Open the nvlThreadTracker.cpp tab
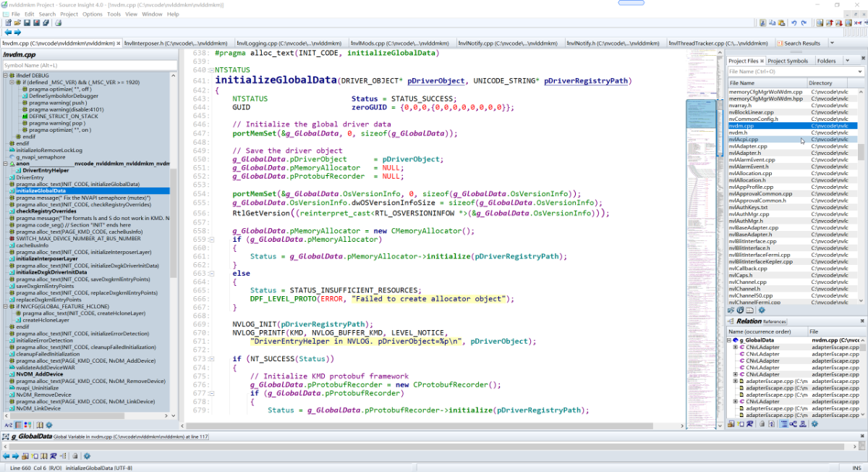Viewport: 868px width, 472px height. pos(720,43)
